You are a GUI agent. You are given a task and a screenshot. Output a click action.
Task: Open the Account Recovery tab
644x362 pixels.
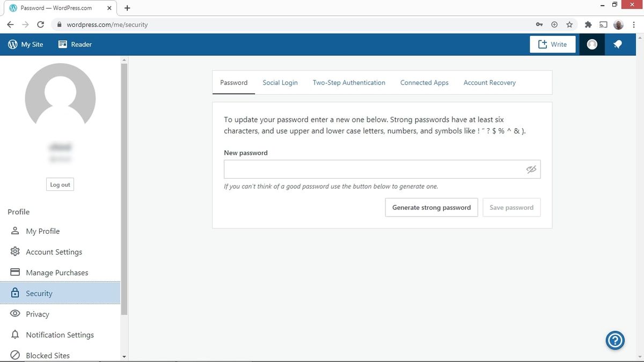489,82
